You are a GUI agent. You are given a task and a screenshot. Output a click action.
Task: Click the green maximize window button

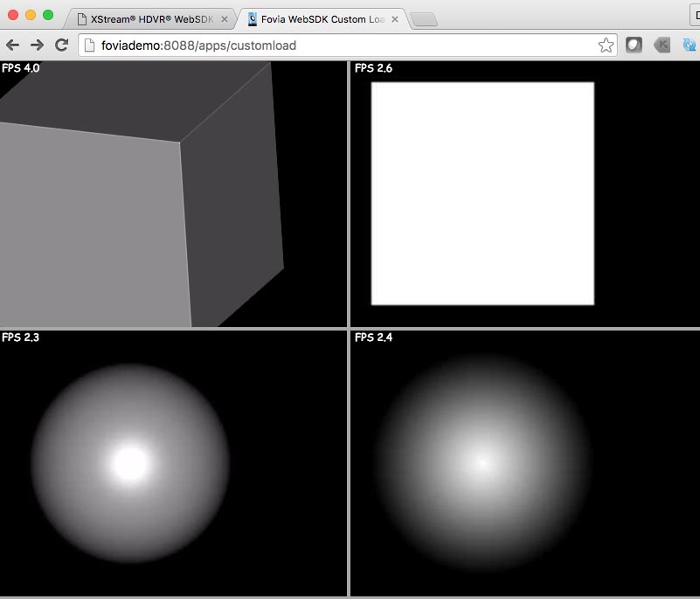(48, 15)
